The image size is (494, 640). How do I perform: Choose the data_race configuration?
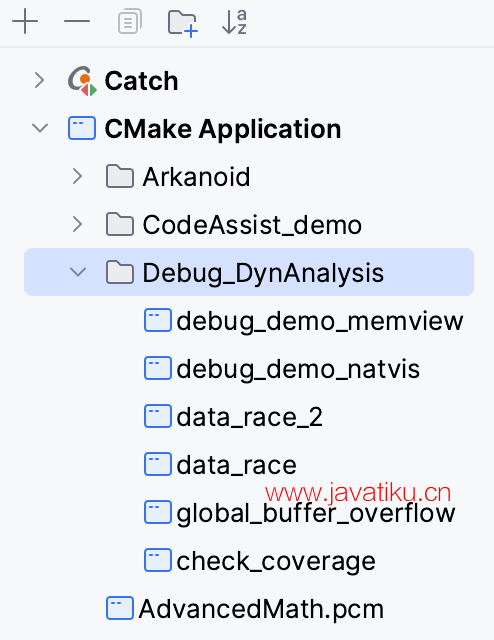[220, 464]
